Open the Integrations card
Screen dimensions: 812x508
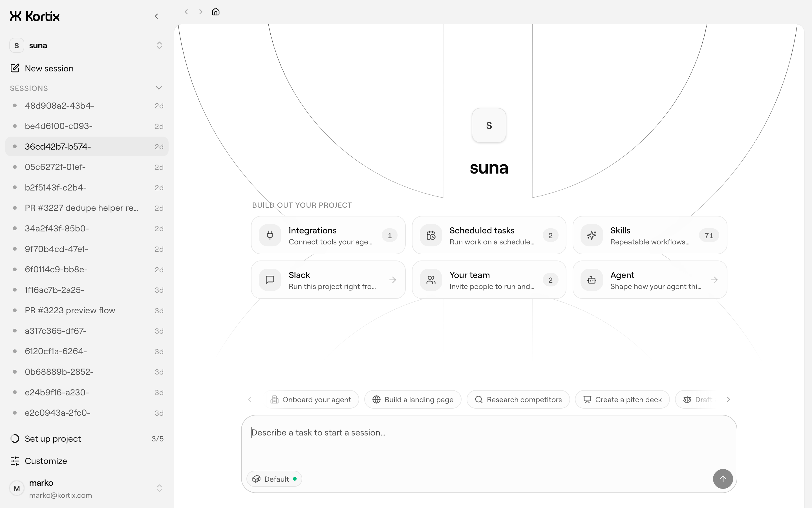[x=328, y=235]
